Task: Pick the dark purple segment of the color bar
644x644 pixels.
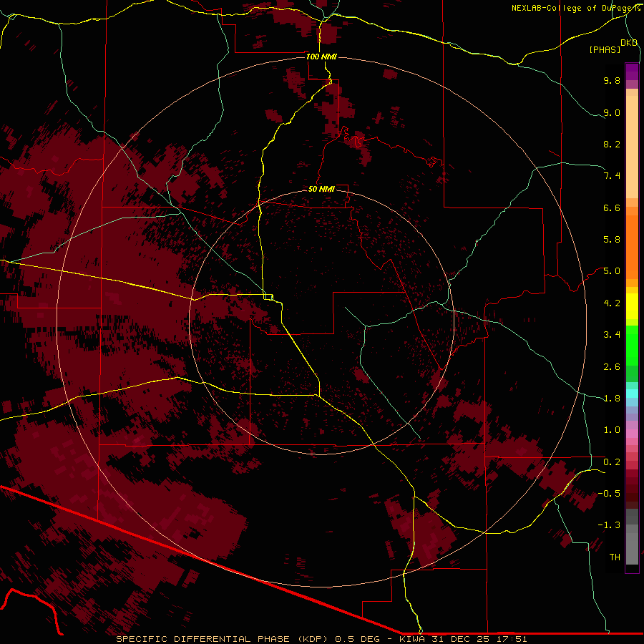Action: tap(632, 72)
